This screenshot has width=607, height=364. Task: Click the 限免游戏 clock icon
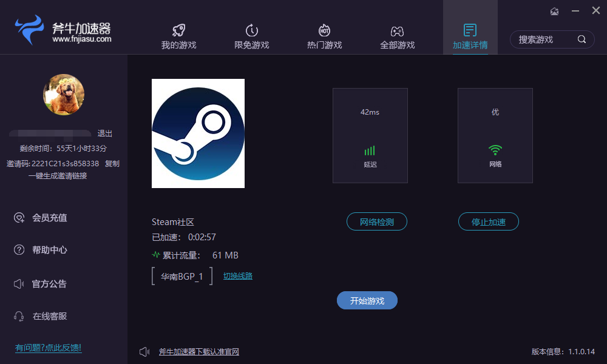pyautogui.click(x=252, y=30)
